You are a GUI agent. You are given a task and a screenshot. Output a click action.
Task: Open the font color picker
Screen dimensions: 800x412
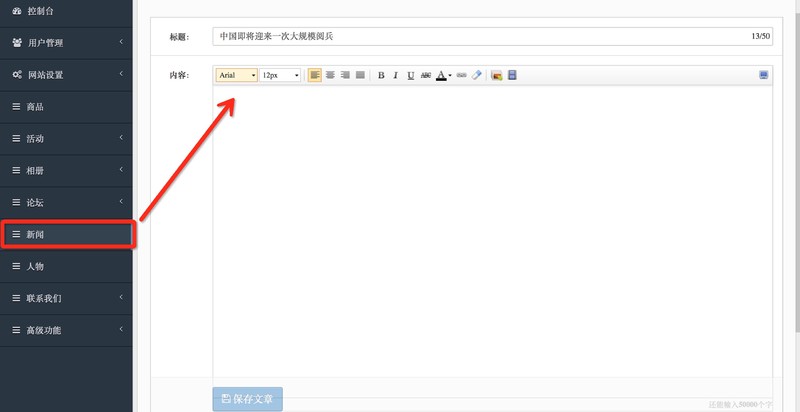(443, 75)
